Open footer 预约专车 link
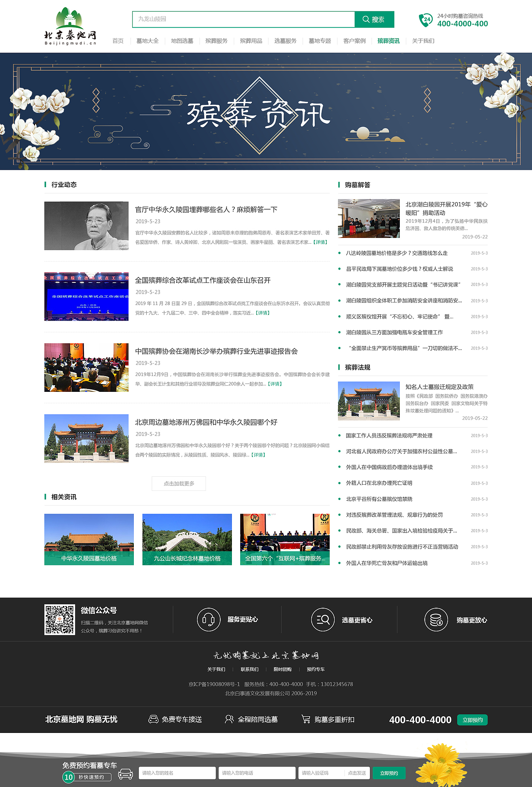532x787 pixels. pos(315,669)
